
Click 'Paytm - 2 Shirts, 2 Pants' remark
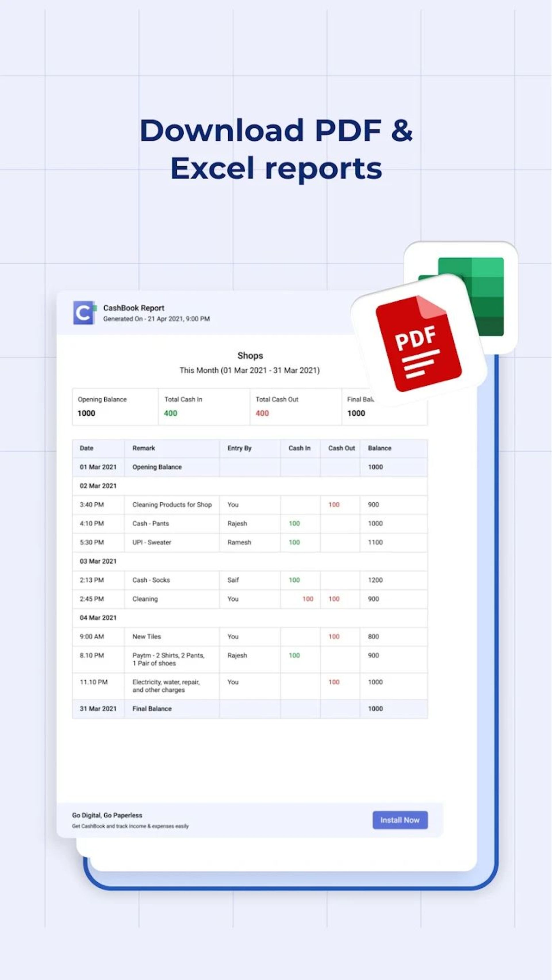point(168,659)
